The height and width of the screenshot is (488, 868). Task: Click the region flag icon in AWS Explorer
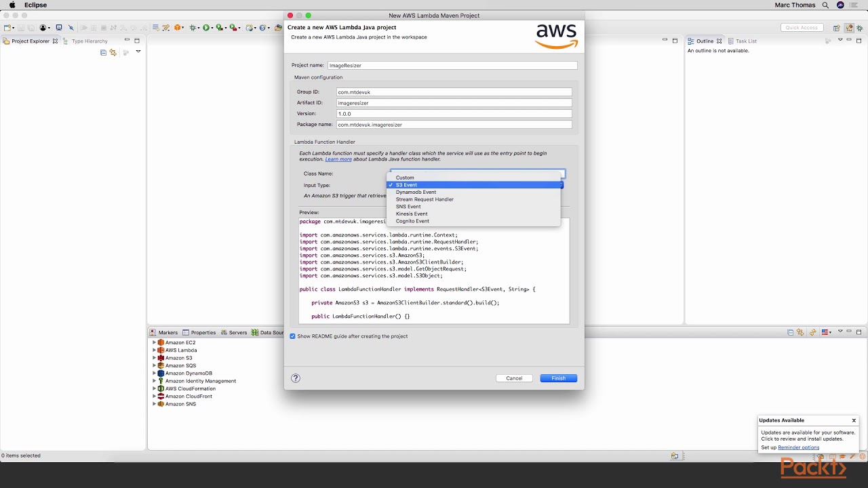pyautogui.click(x=825, y=332)
